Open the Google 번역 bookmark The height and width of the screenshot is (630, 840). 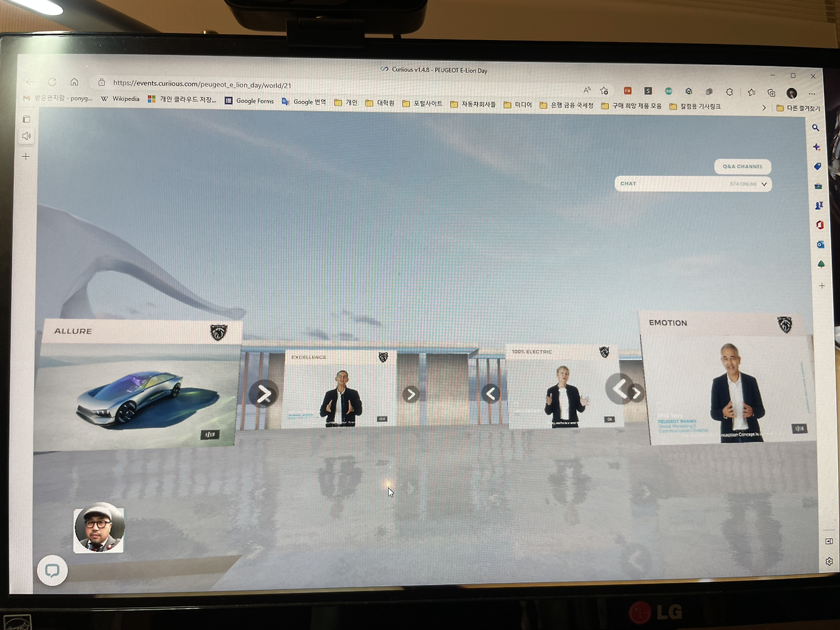(304, 102)
